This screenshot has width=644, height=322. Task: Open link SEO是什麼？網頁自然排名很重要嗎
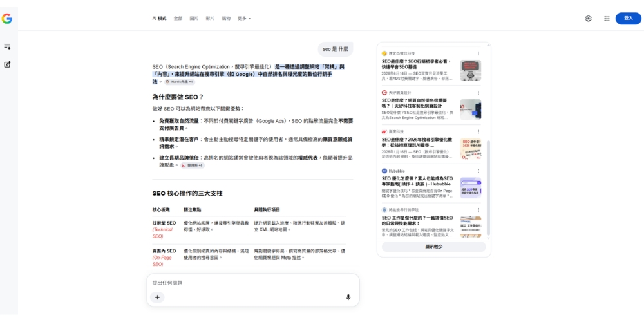415,103
